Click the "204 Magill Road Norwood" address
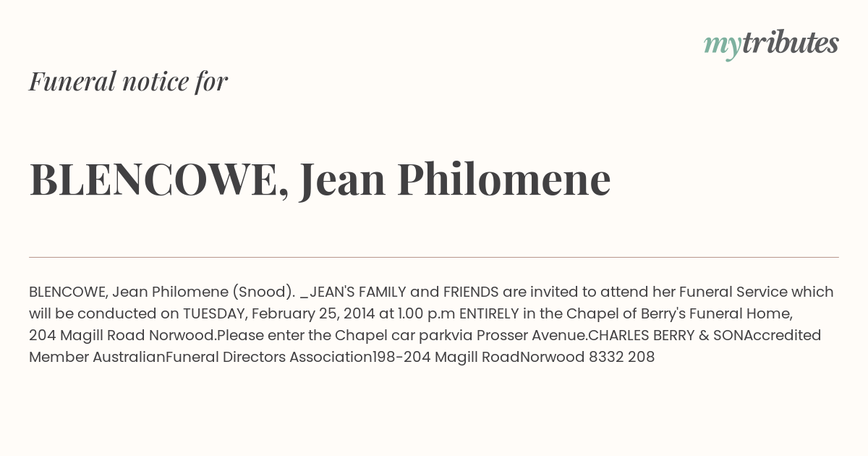 pyautogui.click(x=122, y=335)
